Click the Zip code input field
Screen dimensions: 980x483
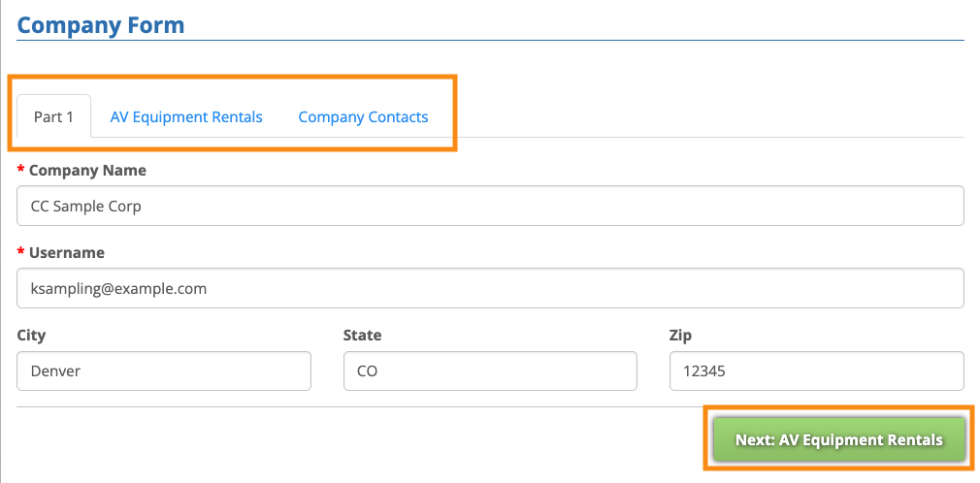click(816, 370)
